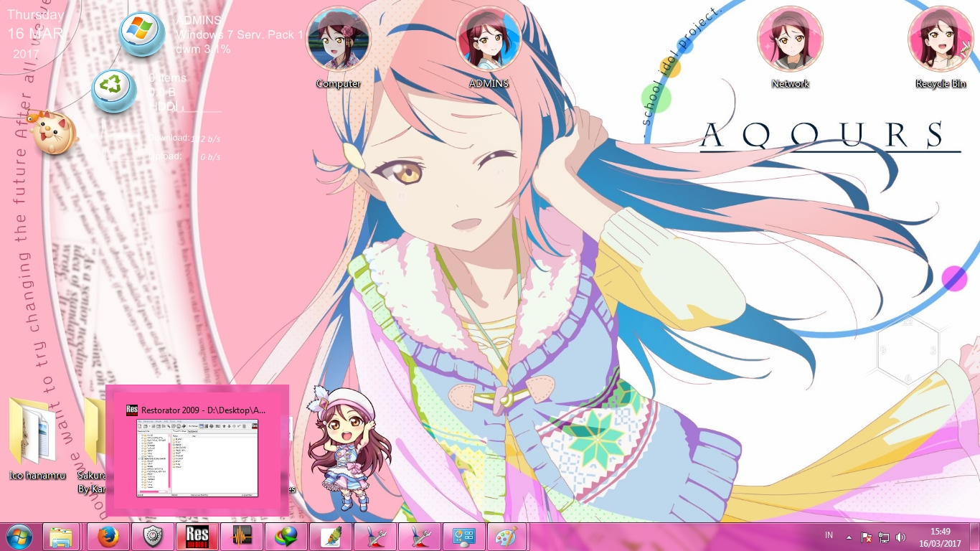
Task: Open the network status tray icon
Action: click(x=884, y=537)
